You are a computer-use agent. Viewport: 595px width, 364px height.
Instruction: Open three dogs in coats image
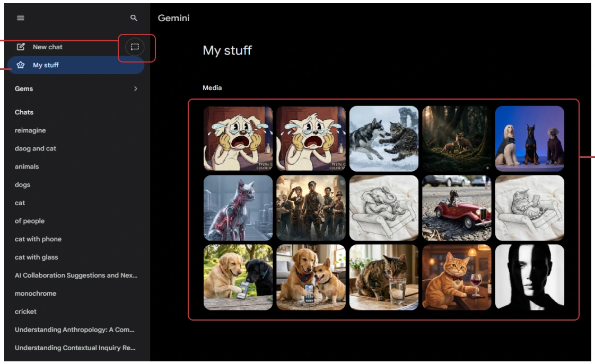529,138
